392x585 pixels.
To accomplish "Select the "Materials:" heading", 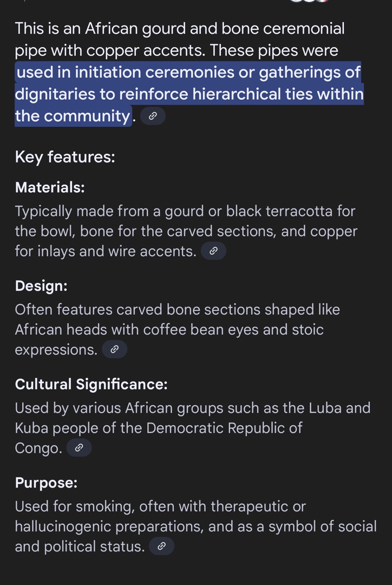I will point(50,187).
